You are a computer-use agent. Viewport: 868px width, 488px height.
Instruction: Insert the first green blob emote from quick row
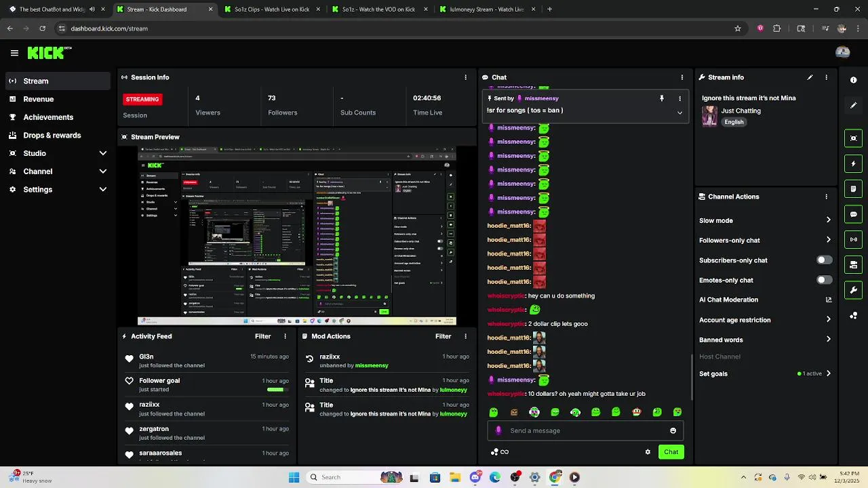point(494,412)
